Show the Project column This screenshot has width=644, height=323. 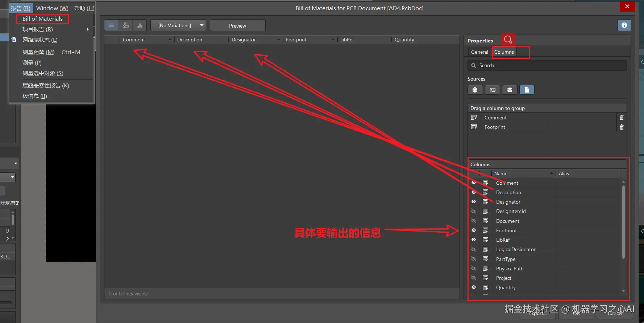tap(474, 278)
